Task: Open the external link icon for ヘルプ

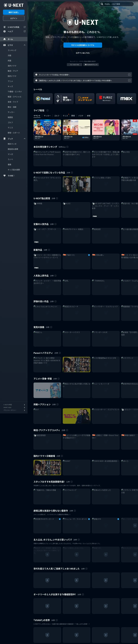Action: (25, 31)
